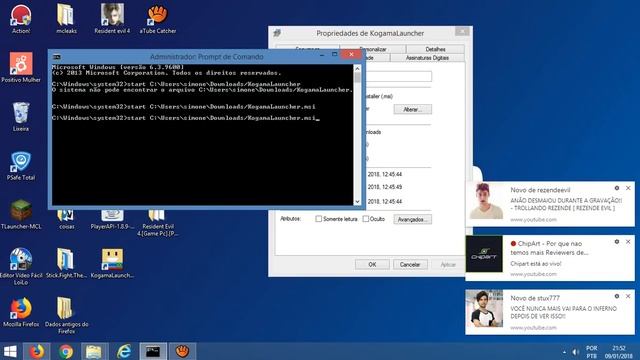Viewport: 640px width, 360px height.
Task: Open the Windows Start button
Action: click(10, 351)
